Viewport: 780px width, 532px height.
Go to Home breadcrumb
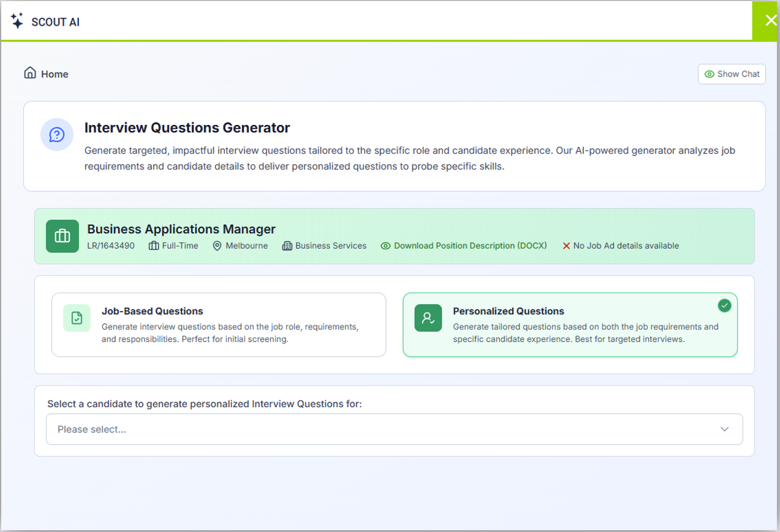pyautogui.click(x=55, y=74)
